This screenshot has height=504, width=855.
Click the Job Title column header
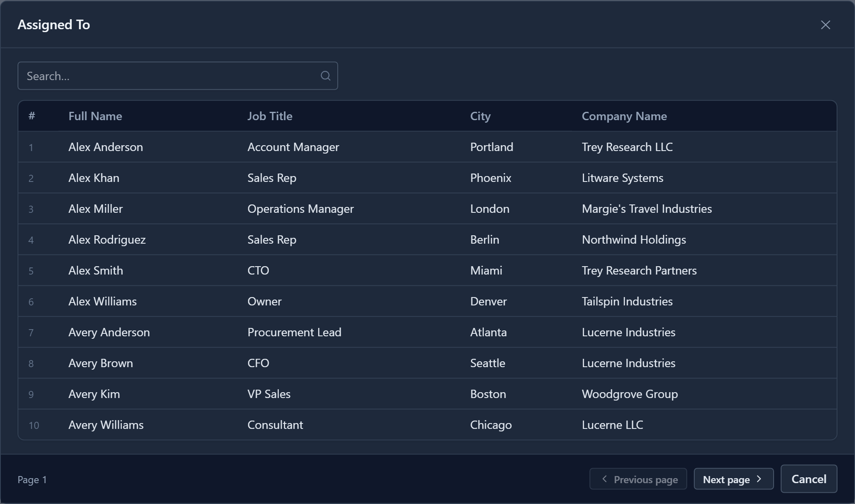(x=270, y=116)
